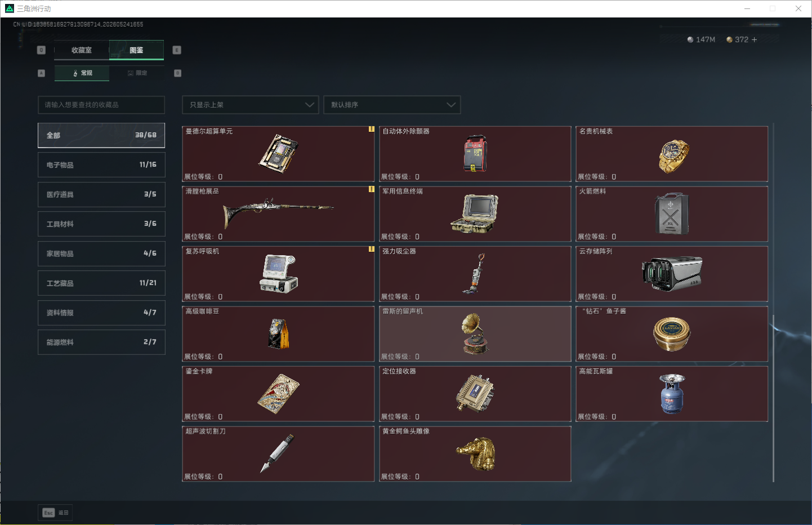Choose the caviar tin item

click(672, 333)
